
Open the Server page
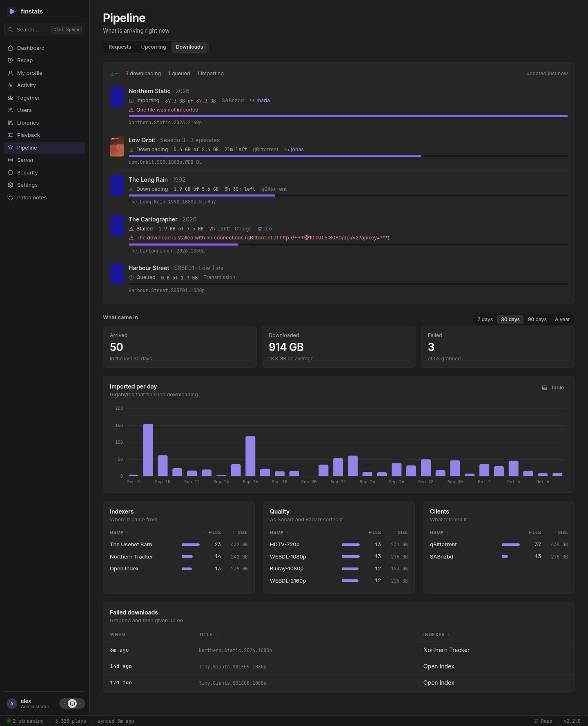click(x=45, y=160)
